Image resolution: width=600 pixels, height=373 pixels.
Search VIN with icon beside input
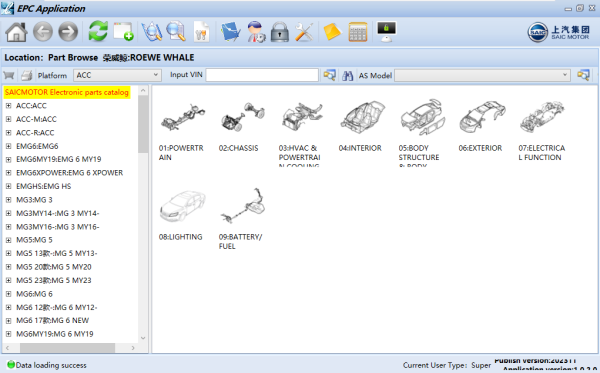point(329,75)
